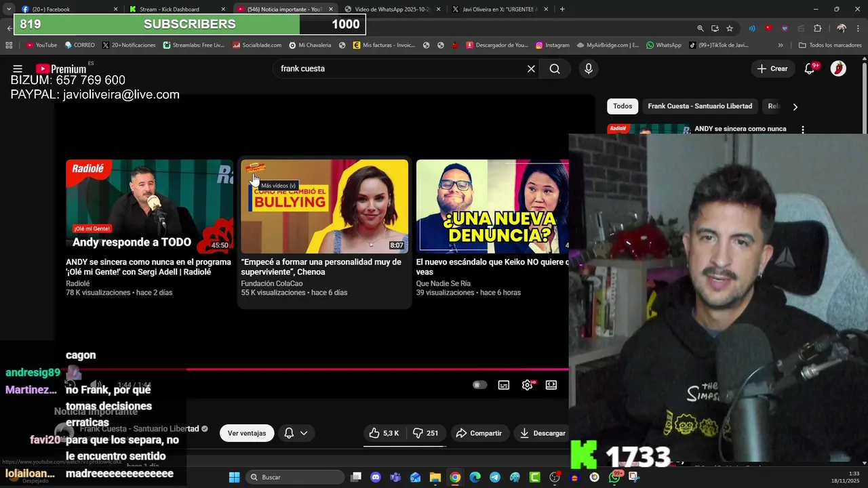Open video player settings gear
This screenshot has width=868, height=488.
point(528,385)
